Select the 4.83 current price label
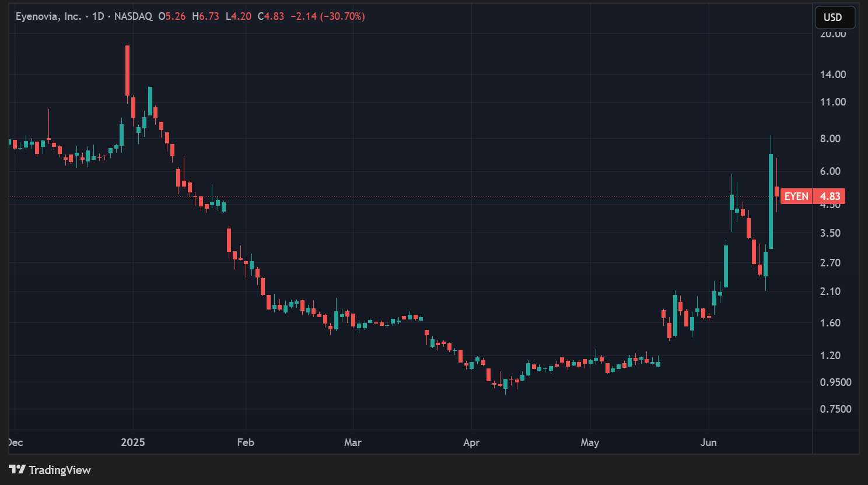Image resolution: width=868 pixels, height=485 pixels. pos(829,196)
